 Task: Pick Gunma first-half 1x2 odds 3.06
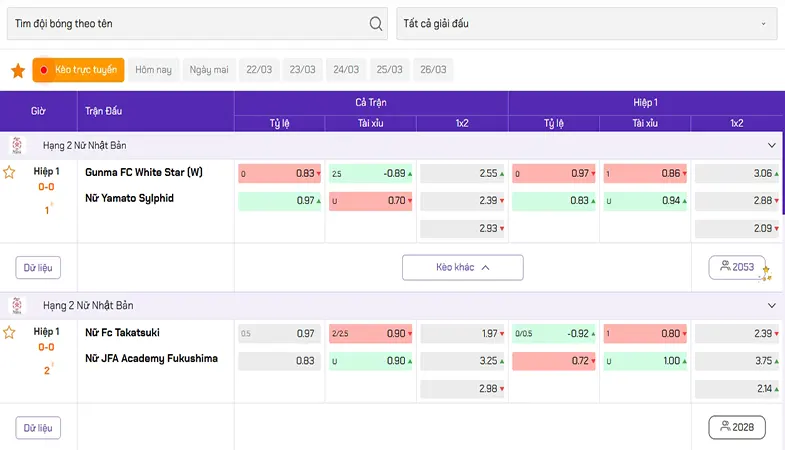pyautogui.click(x=737, y=174)
